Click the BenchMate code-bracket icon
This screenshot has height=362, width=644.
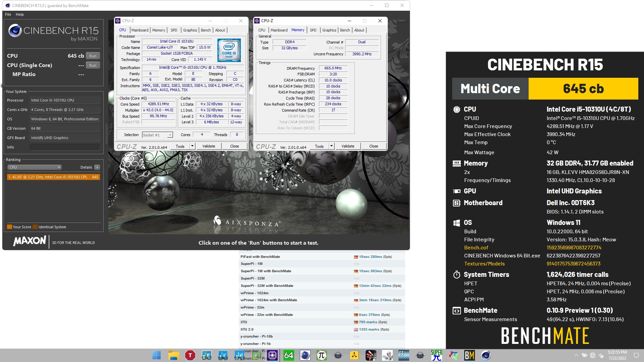[x=457, y=310]
